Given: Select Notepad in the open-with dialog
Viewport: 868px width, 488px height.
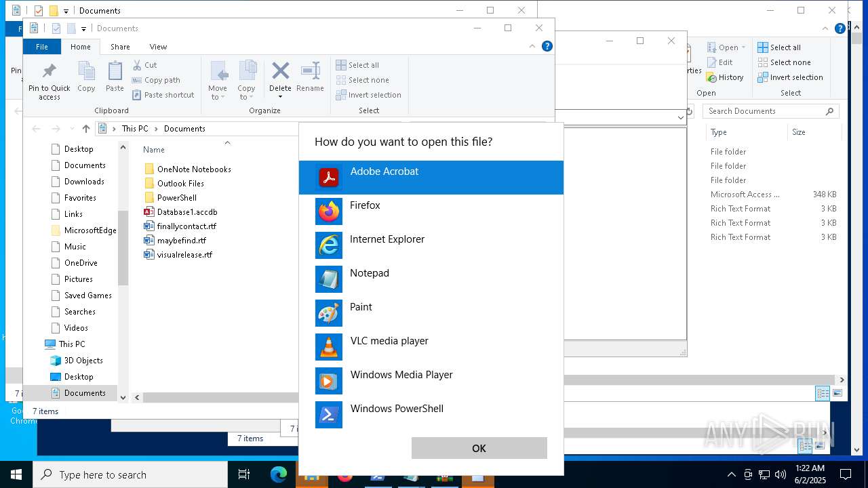Looking at the screenshot, I should click(431, 279).
